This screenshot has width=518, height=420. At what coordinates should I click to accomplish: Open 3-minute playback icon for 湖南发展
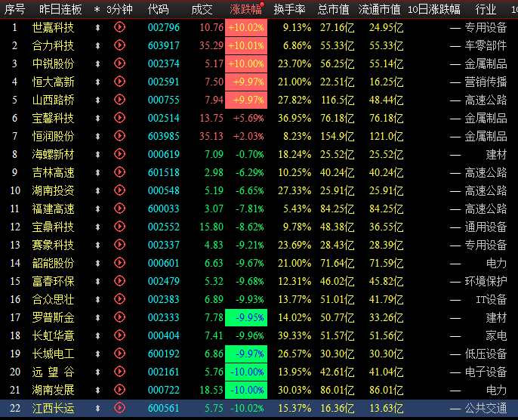click(119, 390)
